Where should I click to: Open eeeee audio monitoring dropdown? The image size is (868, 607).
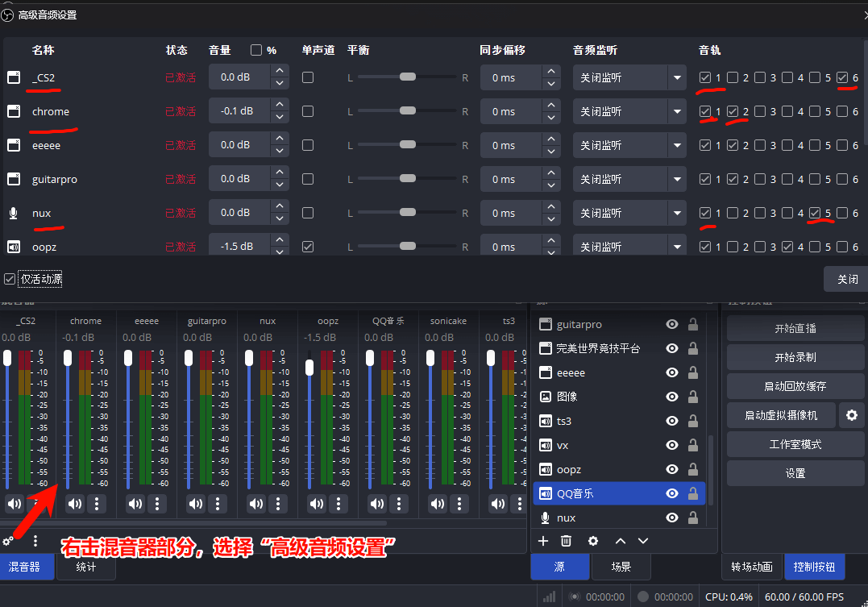pos(629,145)
